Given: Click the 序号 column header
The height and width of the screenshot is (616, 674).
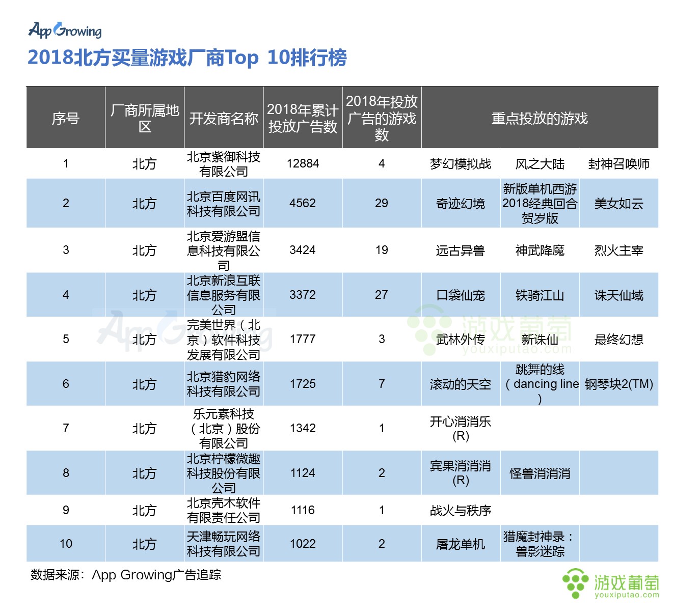Looking at the screenshot, I should (66, 118).
